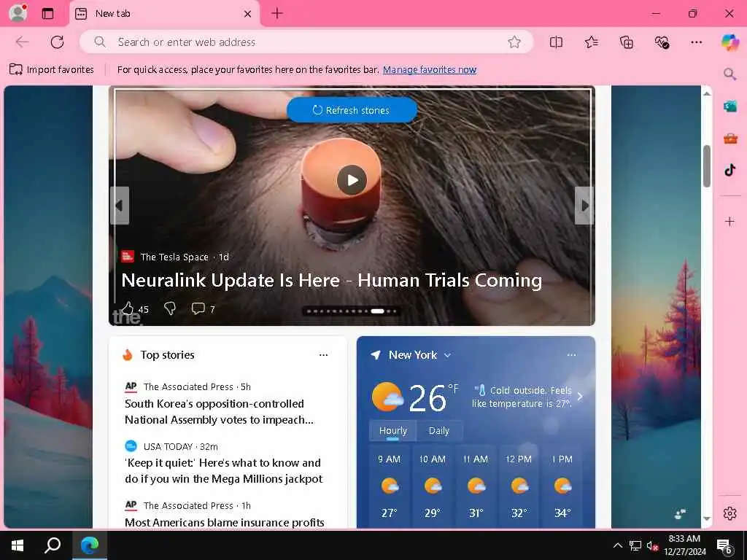The height and width of the screenshot is (560, 747).
Task: Open the page feedback icon at bottom right
Action: pos(681,513)
